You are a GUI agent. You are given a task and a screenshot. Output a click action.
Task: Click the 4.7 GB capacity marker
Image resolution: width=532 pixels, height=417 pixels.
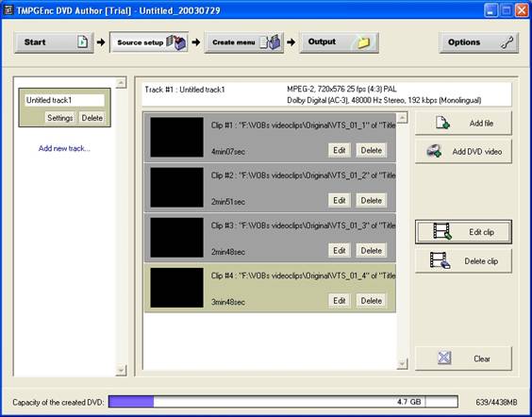coord(408,402)
